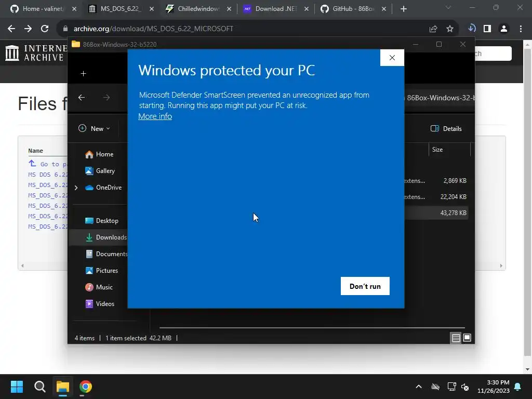The image size is (532, 399).
Task: Switch to Home valinet Chrome tab
Action: tap(43, 9)
